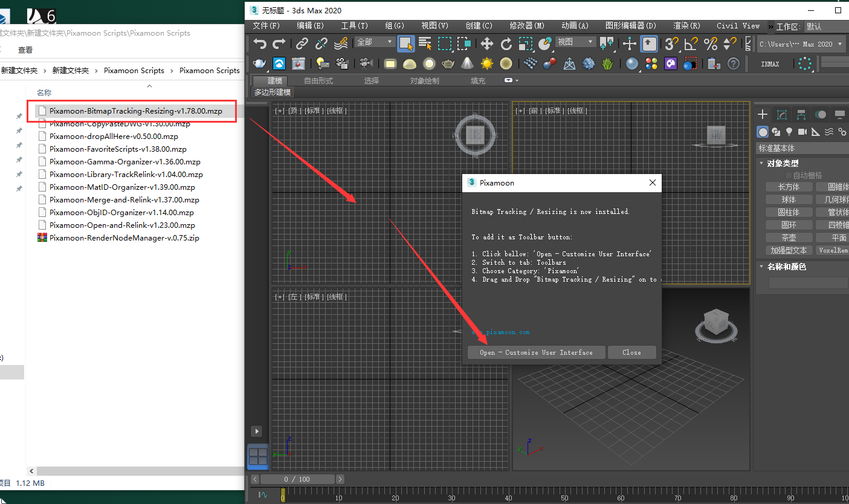
Task: Switch to the 自由形式 ribbon tab
Action: pos(318,81)
